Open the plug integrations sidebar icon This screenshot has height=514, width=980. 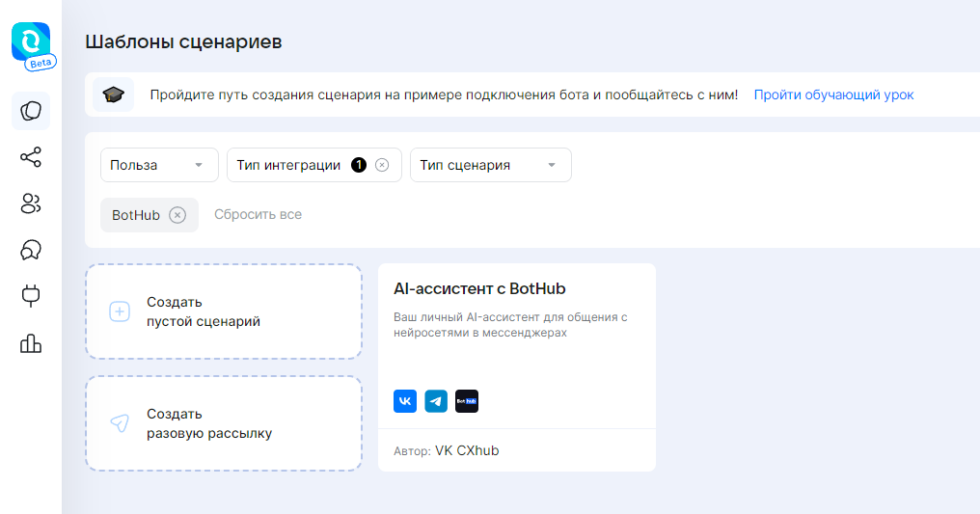[31, 295]
